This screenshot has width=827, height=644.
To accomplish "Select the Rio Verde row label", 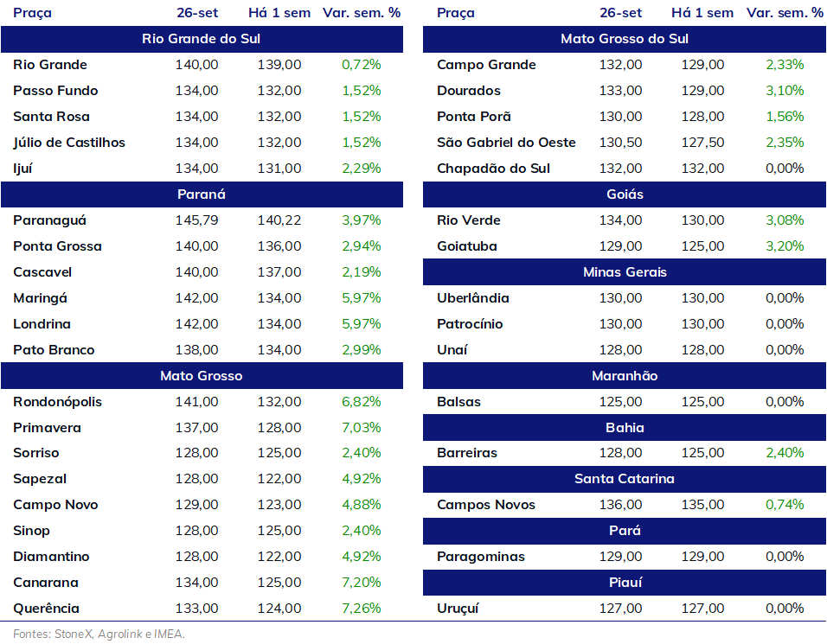I will pos(468,220).
